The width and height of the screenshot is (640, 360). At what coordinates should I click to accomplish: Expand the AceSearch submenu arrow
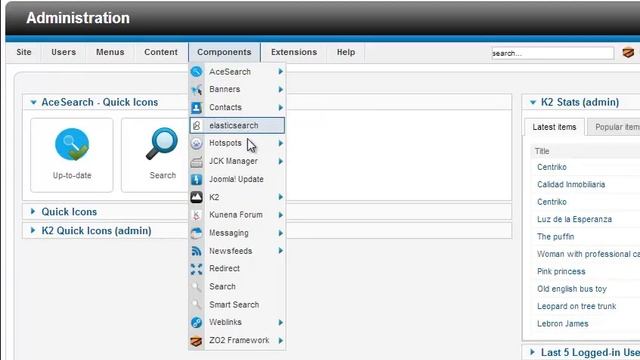[x=281, y=71]
